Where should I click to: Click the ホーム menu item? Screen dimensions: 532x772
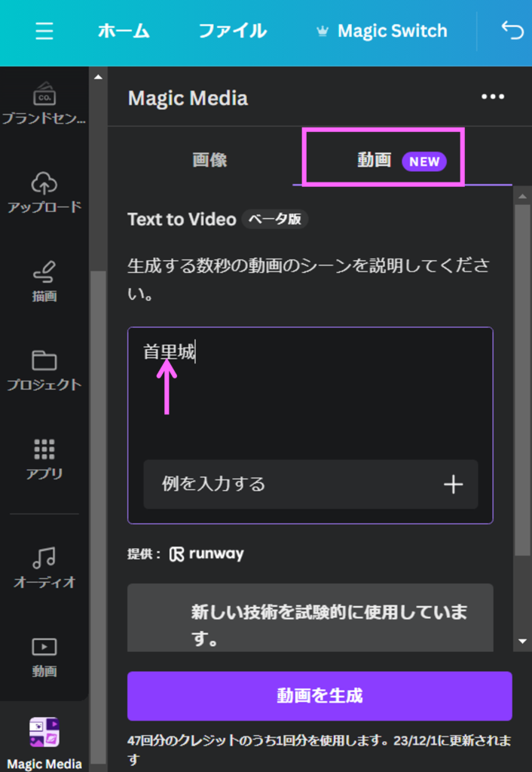pos(124,32)
